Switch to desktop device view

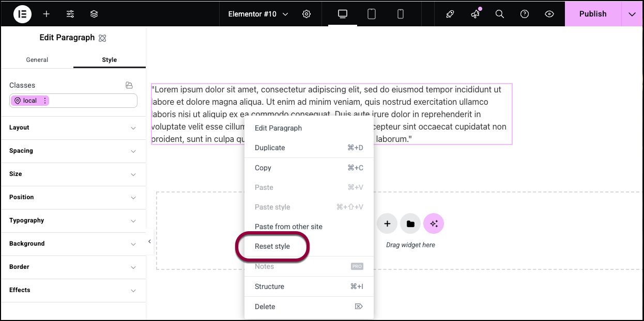[x=342, y=14]
